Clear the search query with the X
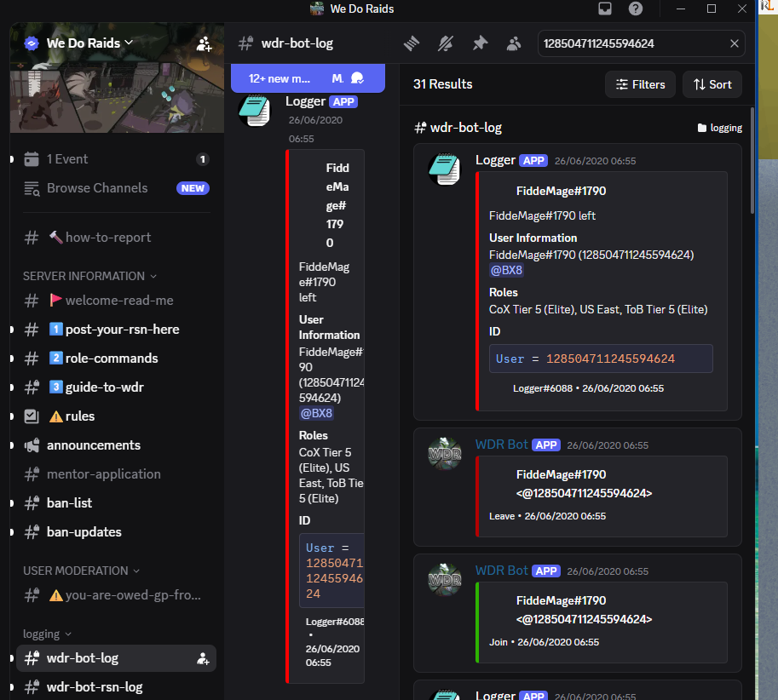 pos(735,43)
